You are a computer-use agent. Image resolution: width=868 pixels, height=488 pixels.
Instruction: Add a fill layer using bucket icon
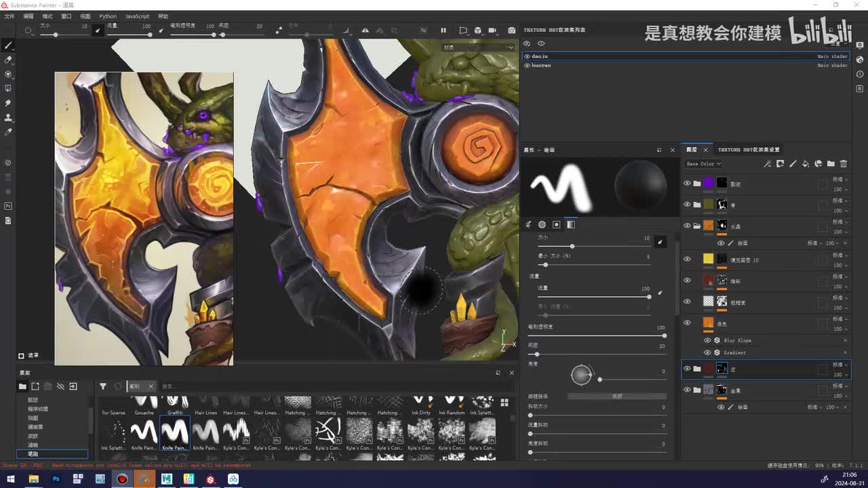[806, 163]
